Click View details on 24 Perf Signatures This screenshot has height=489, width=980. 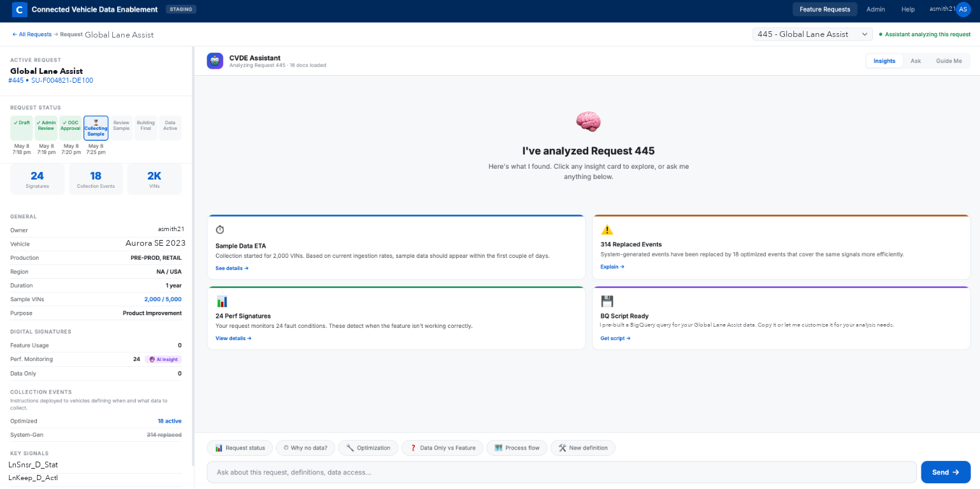point(233,338)
